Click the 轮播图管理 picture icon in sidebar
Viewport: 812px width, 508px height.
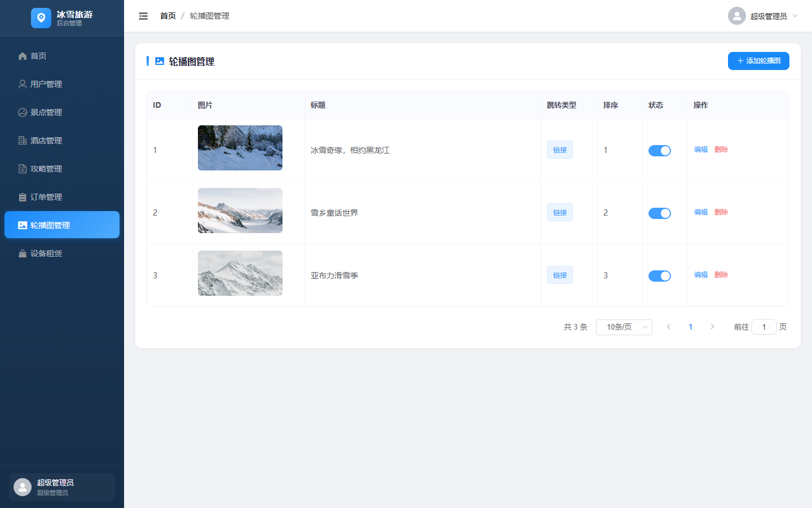23,225
